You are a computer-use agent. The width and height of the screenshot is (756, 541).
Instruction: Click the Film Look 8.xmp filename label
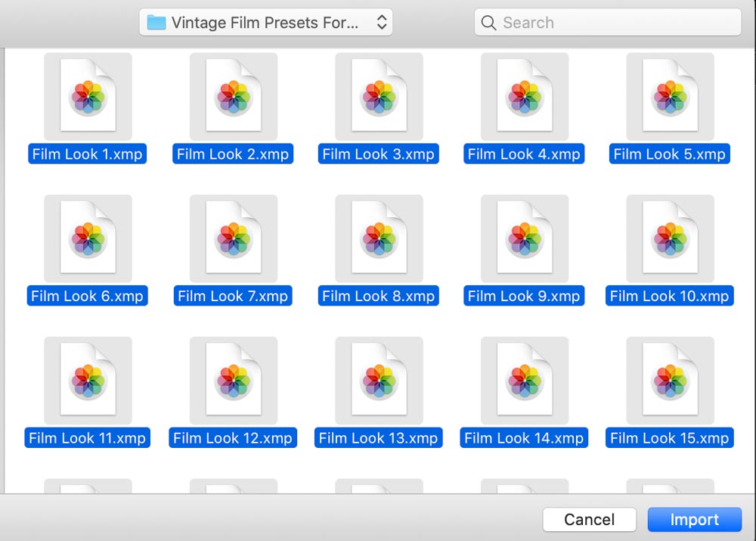coord(379,296)
